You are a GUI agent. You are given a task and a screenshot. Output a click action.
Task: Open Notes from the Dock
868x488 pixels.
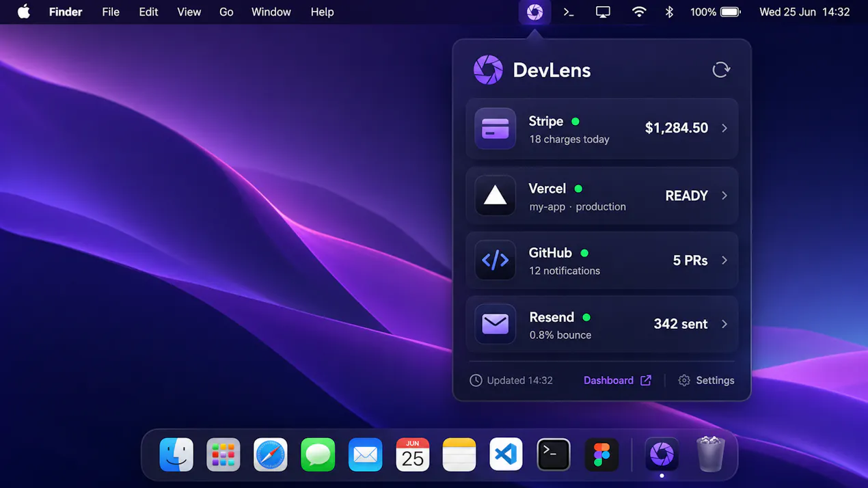click(x=459, y=455)
